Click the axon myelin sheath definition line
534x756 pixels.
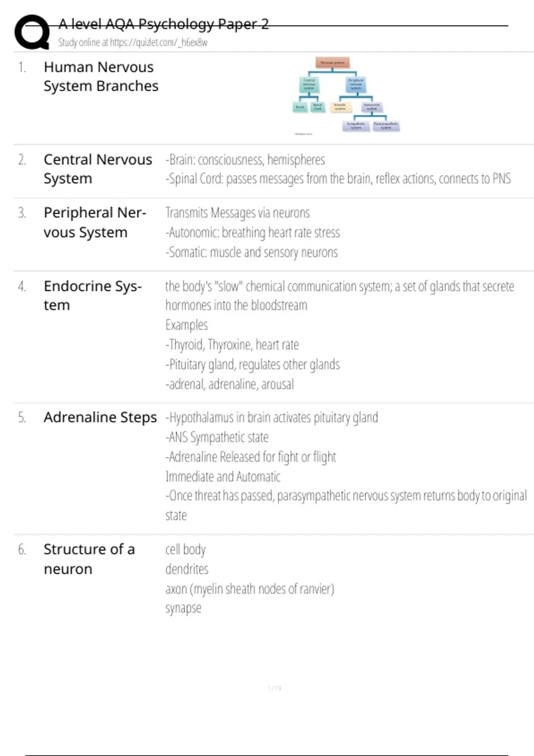250,589
